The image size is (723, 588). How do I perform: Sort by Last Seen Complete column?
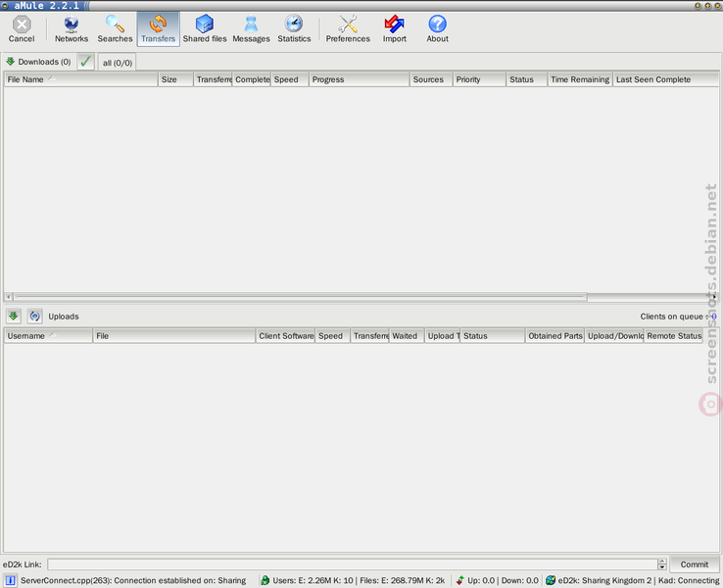pyautogui.click(x=666, y=79)
